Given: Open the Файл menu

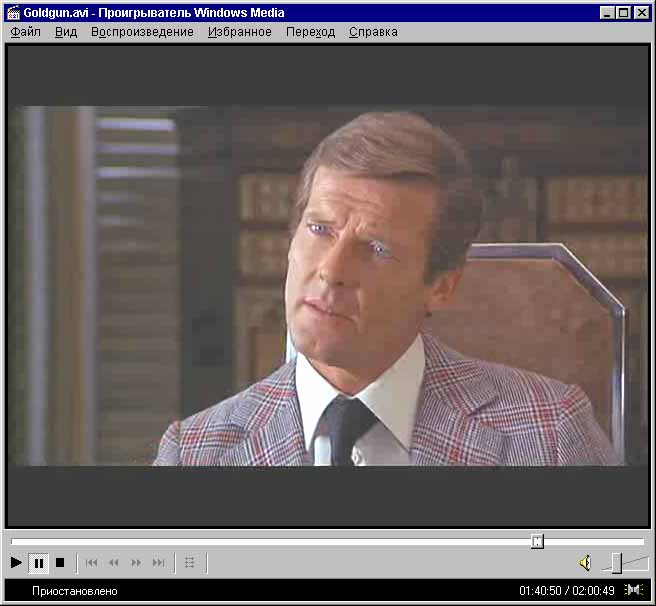Looking at the screenshot, I should coord(26,32).
